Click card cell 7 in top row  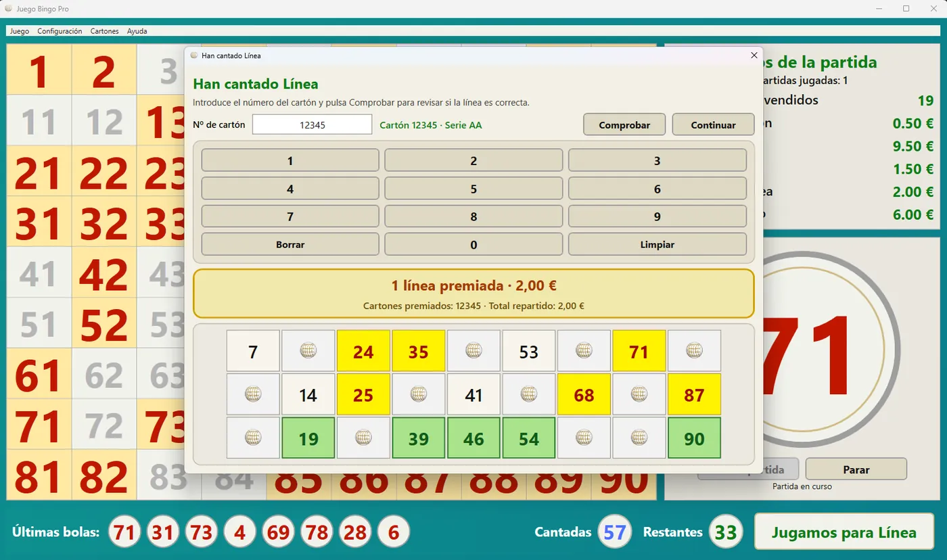pyautogui.click(x=253, y=351)
